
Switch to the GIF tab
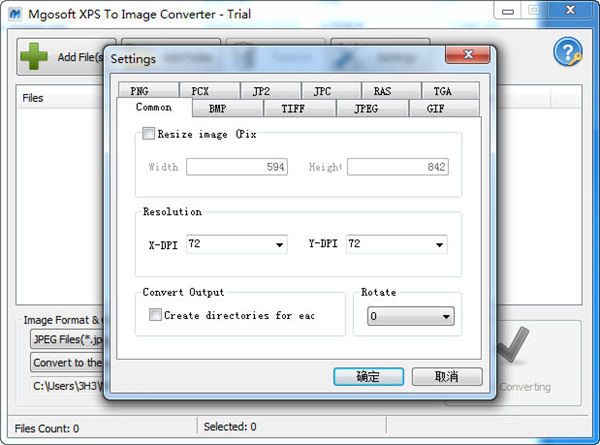444,108
